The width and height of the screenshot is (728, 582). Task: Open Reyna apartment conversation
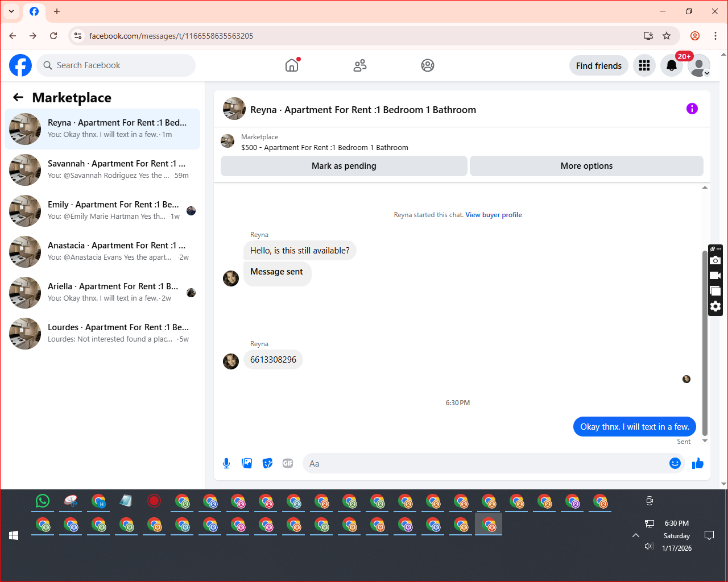(102, 129)
